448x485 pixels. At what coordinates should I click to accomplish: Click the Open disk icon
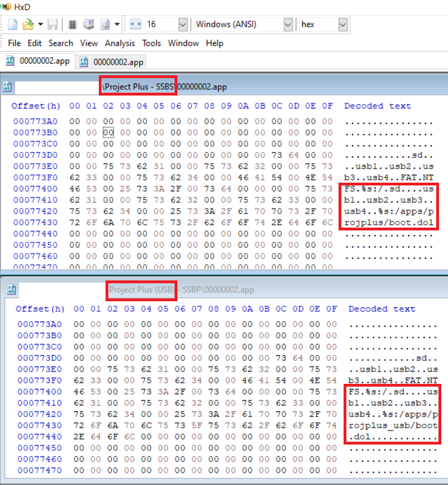tap(89, 24)
